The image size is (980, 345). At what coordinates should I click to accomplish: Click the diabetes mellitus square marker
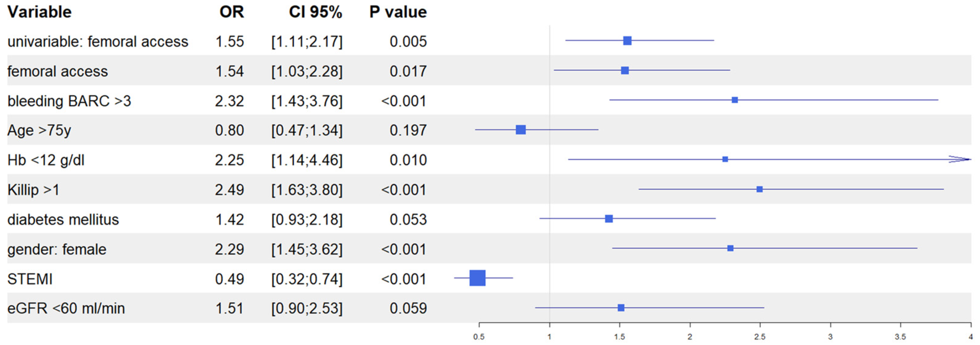pyautogui.click(x=609, y=219)
